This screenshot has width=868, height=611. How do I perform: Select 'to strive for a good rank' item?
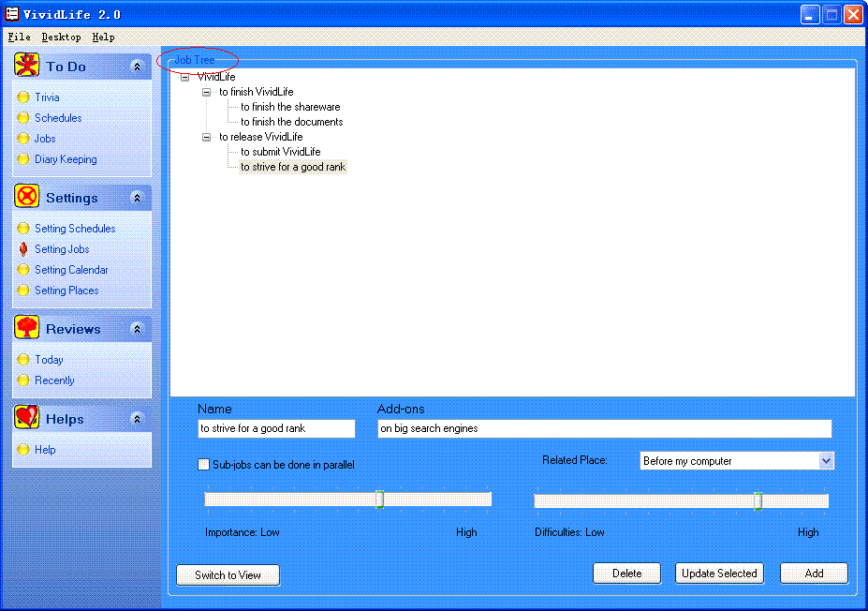293,167
